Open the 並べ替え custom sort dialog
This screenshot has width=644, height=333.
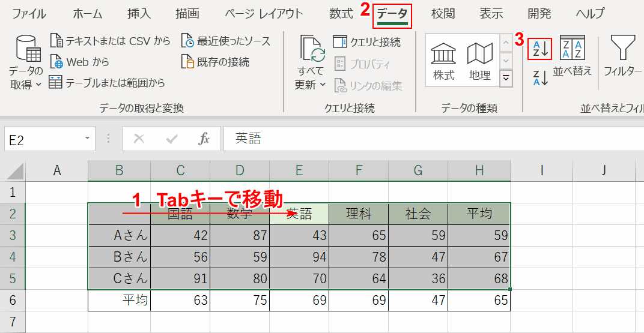tap(573, 56)
